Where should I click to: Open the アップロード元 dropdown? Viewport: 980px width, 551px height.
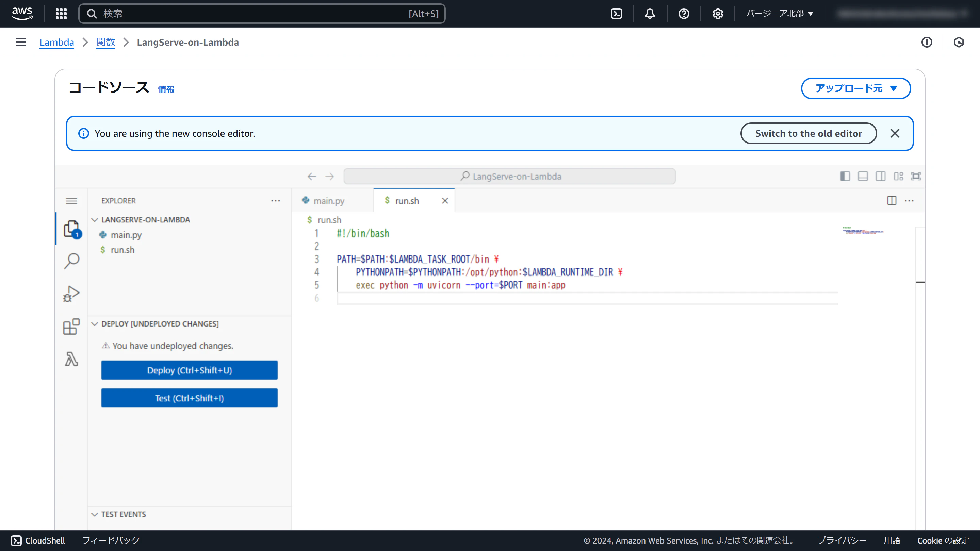click(855, 88)
